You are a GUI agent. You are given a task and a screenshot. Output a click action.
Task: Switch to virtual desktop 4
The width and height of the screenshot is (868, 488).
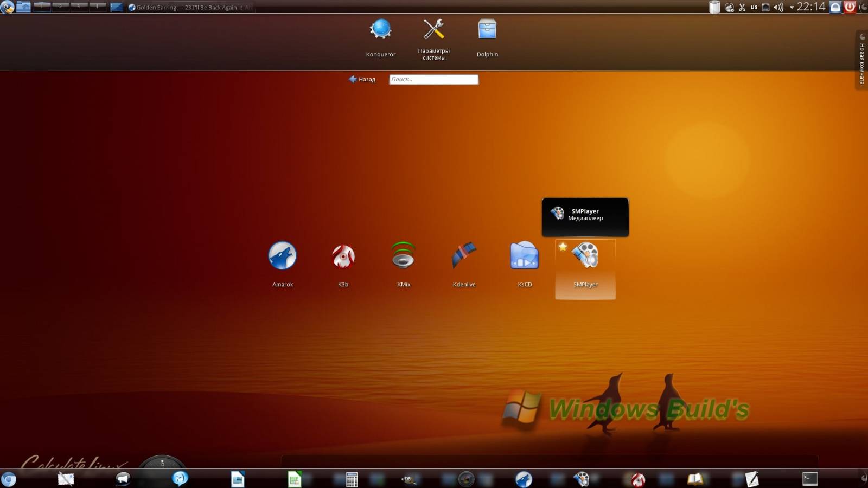[x=98, y=7]
